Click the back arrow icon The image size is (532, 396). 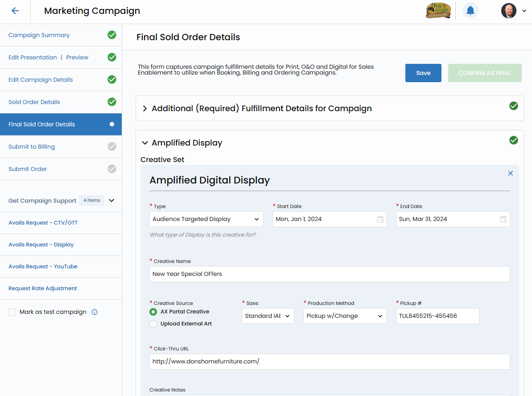pos(15,11)
